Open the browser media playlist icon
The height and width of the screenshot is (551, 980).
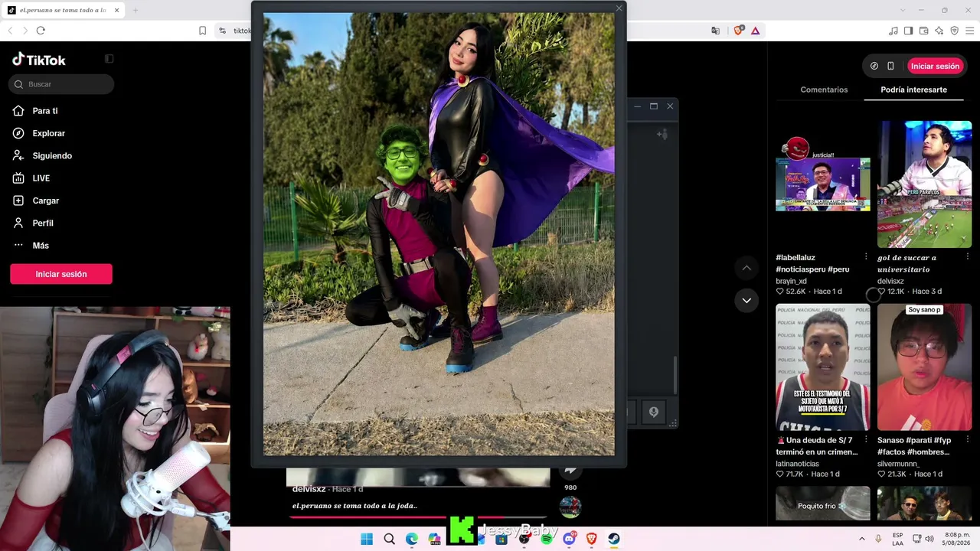893,31
